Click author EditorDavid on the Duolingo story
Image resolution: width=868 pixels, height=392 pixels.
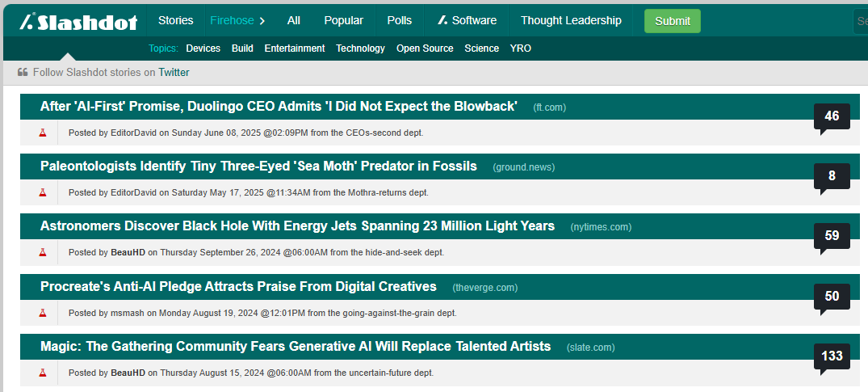134,133
